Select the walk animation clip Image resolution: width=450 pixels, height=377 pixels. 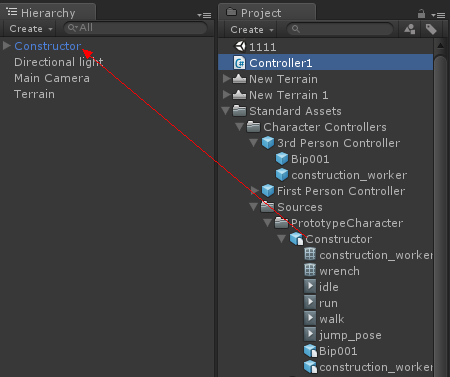pyautogui.click(x=332, y=319)
